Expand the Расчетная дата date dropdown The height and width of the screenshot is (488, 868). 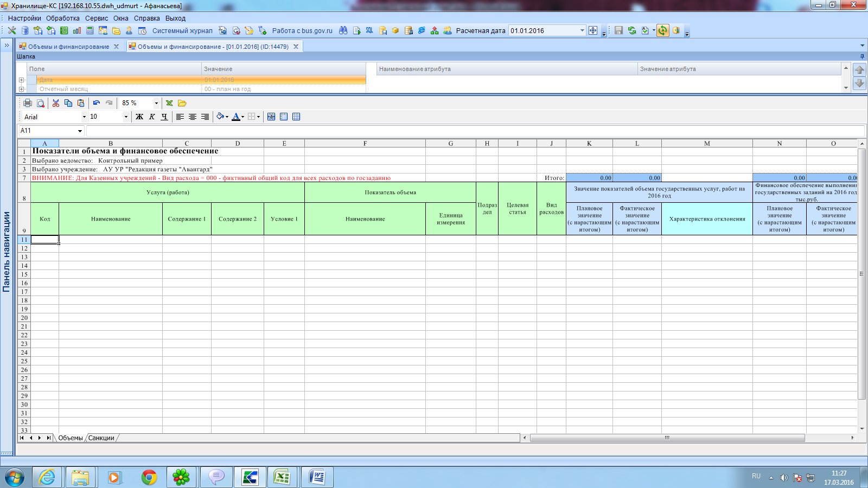tap(582, 31)
